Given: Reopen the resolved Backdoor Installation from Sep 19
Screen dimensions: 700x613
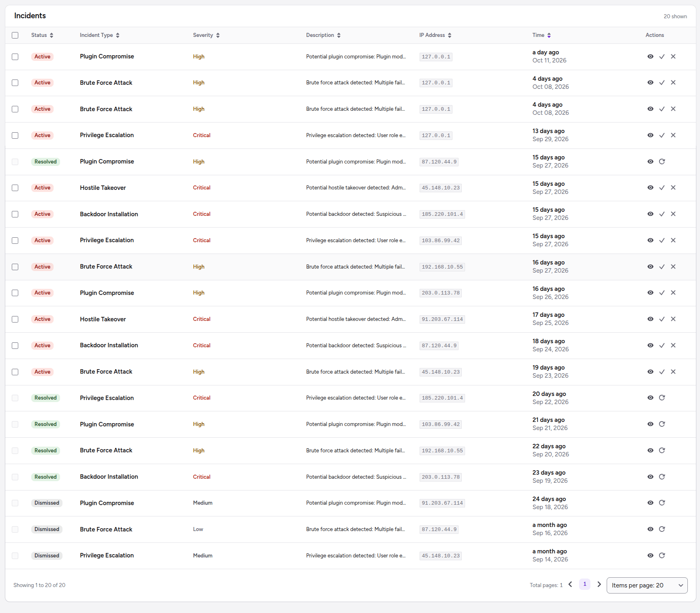Looking at the screenshot, I should point(662,477).
